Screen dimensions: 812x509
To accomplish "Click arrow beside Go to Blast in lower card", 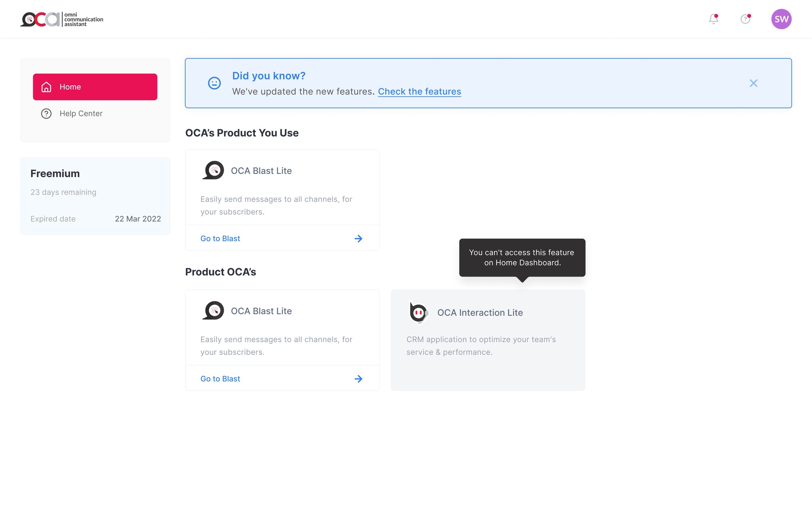I will pyautogui.click(x=358, y=379).
